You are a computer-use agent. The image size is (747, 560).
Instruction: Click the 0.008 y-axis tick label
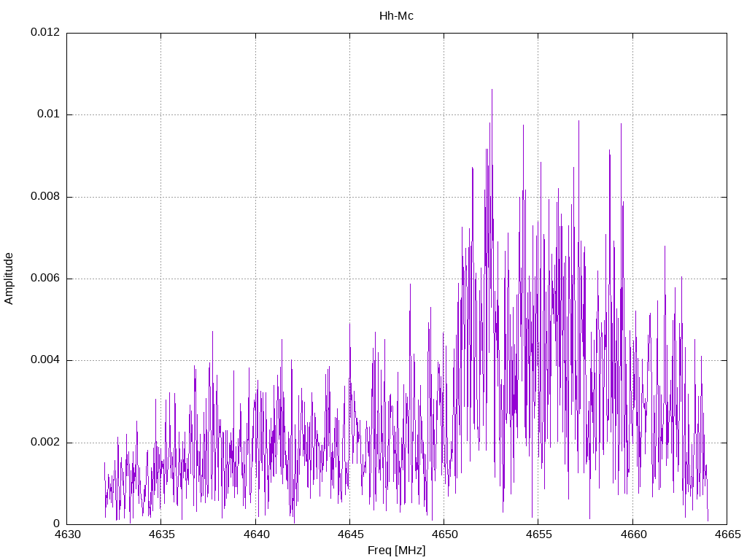[x=45, y=196]
